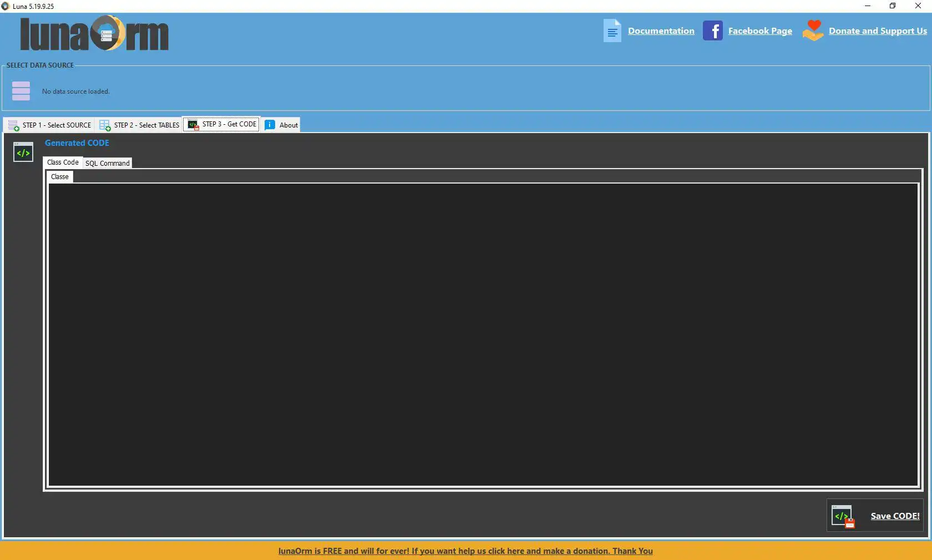Switch to STEP 1 - Select SOURCE tab

point(49,125)
